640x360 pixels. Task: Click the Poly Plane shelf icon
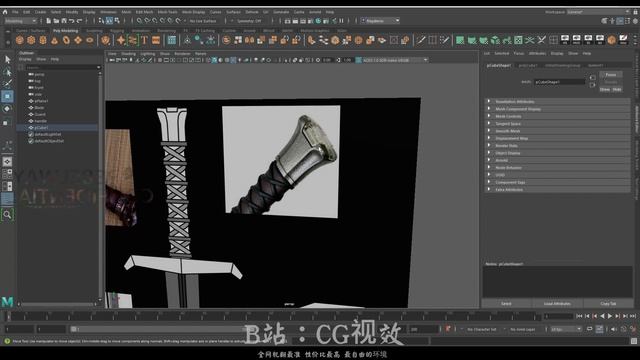pos(78,40)
